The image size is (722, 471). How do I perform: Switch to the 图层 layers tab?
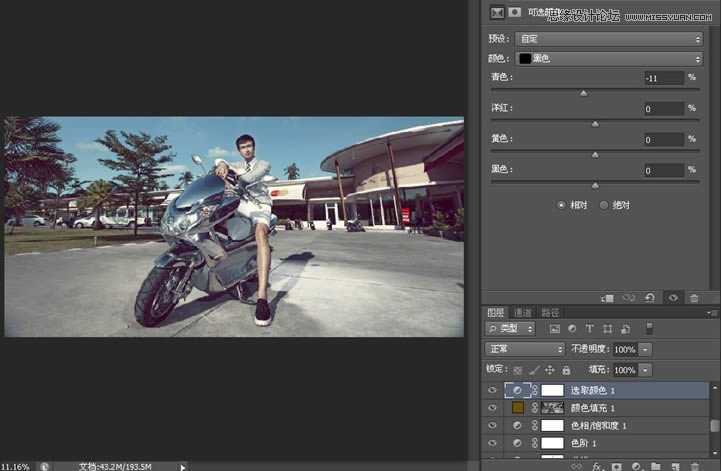pyautogui.click(x=495, y=313)
